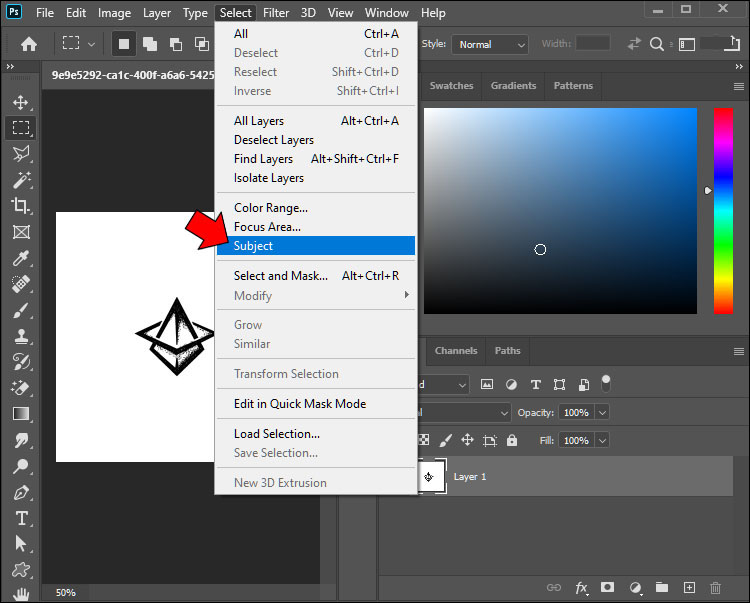The width and height of the screenshot is (750, 603).
Task: Click the share export icon
Action: 732,44
